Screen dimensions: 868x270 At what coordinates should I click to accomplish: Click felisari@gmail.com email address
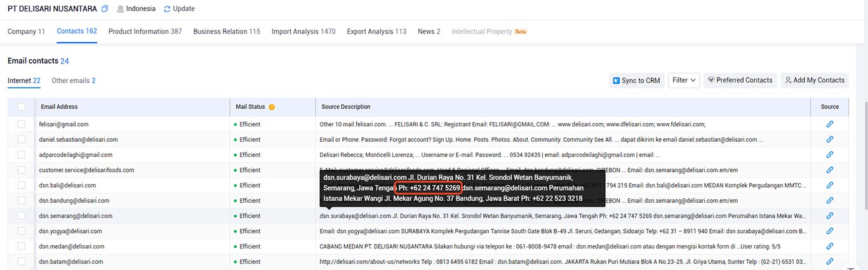(x=63, y=125)
